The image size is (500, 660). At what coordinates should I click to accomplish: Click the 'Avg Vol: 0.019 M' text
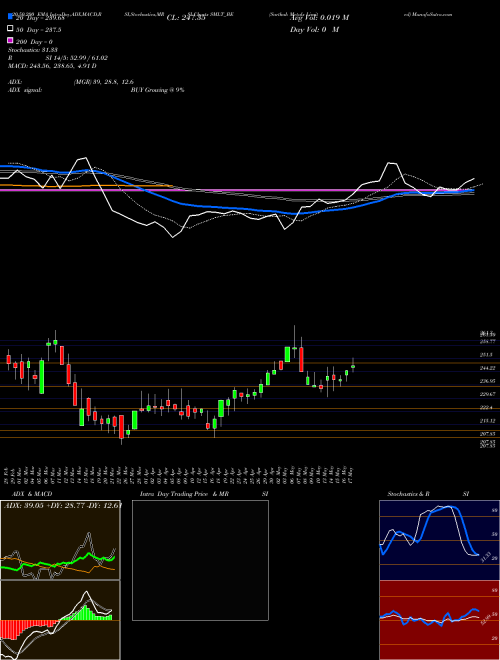coord(319,18)
